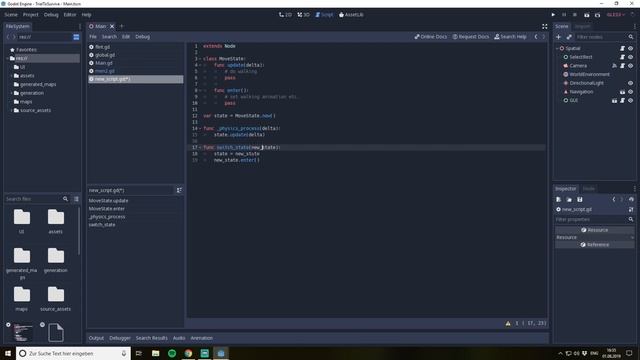Image resolution: width=640 pixels, height=360 pixels.
Task: Expand the generation folder in FileSystem tree
Action: pyautogui.click(x=11, y=93)
